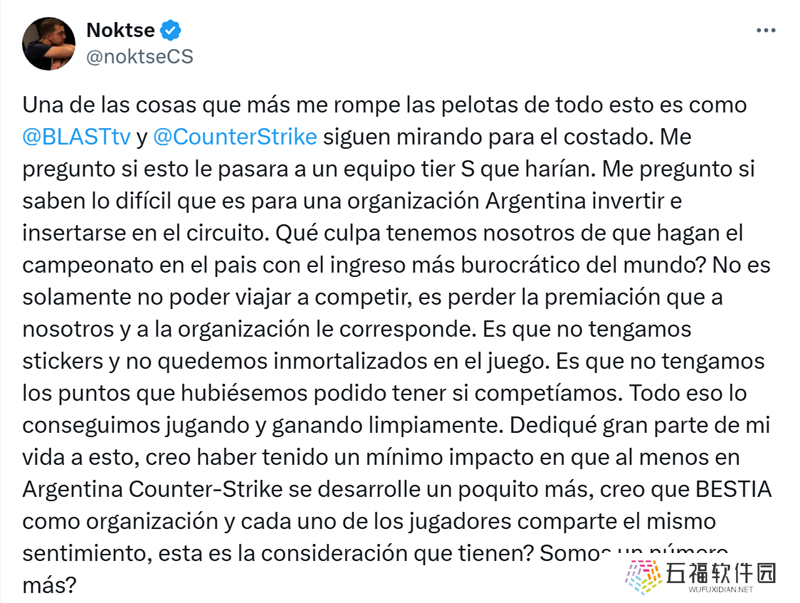Click the final word 'más?' of the tweet
Screen dimensions: 800x603
[49, 586]
